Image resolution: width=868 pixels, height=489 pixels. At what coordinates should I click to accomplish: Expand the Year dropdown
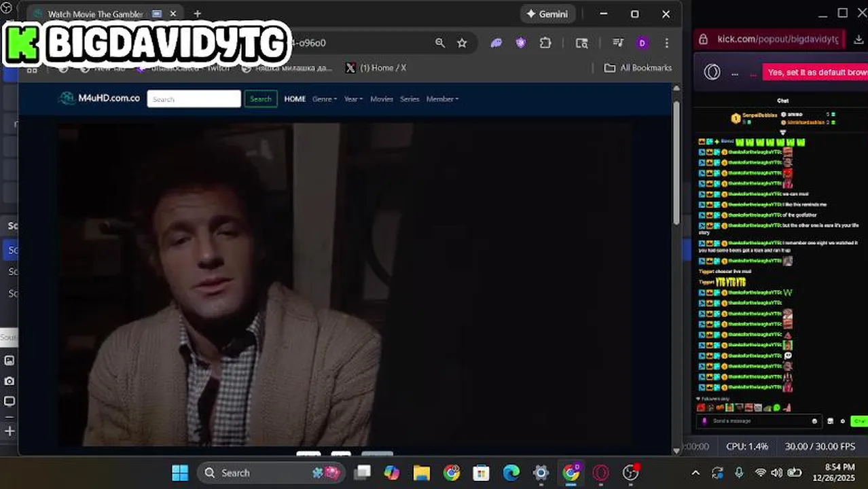pyautogui.click(x=353, y=99)
